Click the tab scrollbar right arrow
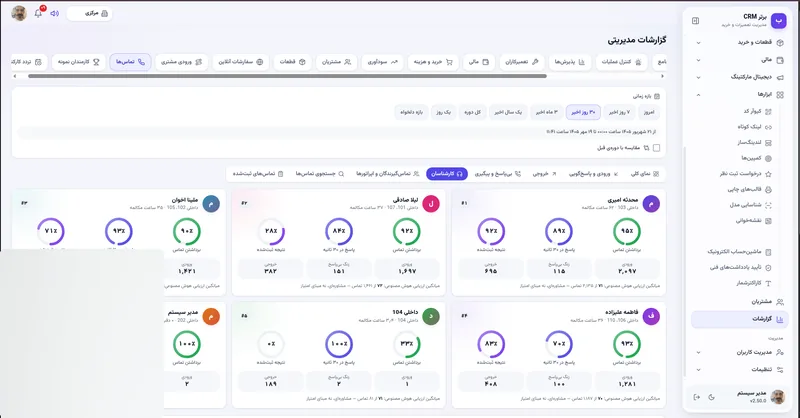Screen dimensions: 800x418 coord(662,77)
